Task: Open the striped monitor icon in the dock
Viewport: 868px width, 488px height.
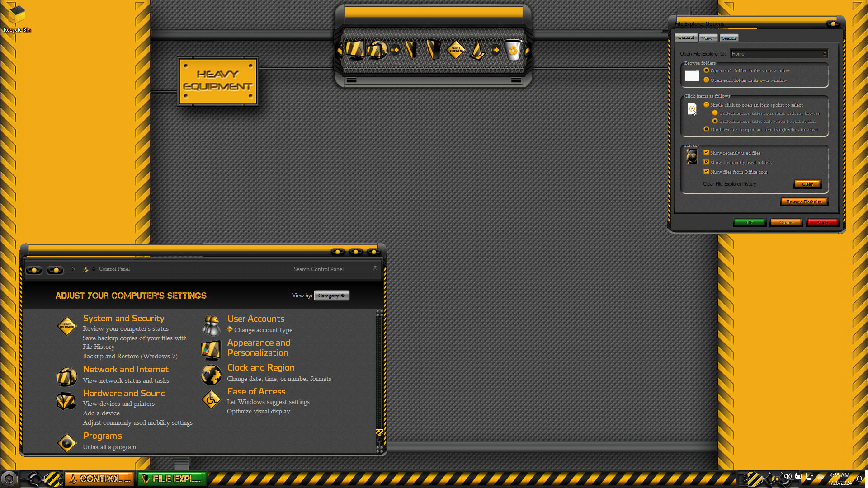Action: click(x=355, y=50)
